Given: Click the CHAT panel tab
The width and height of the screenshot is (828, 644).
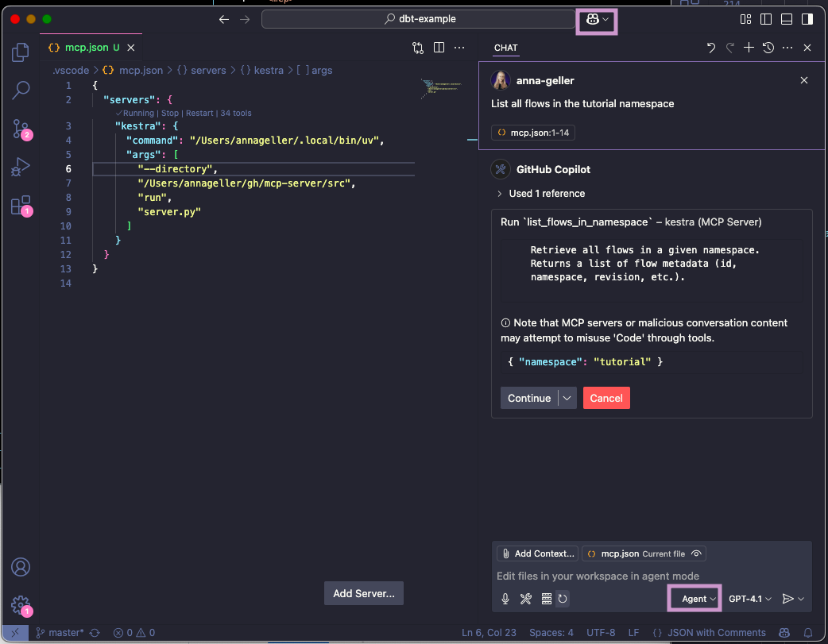Looking at the screenshot, I should coord(505,48).
